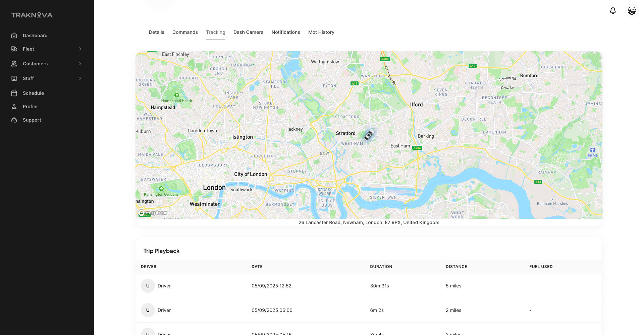Click the FUEL USED column header
Image resolution: width=644 pixels, height=335 pixels.
pyautogui.click(x=541, y=267)
